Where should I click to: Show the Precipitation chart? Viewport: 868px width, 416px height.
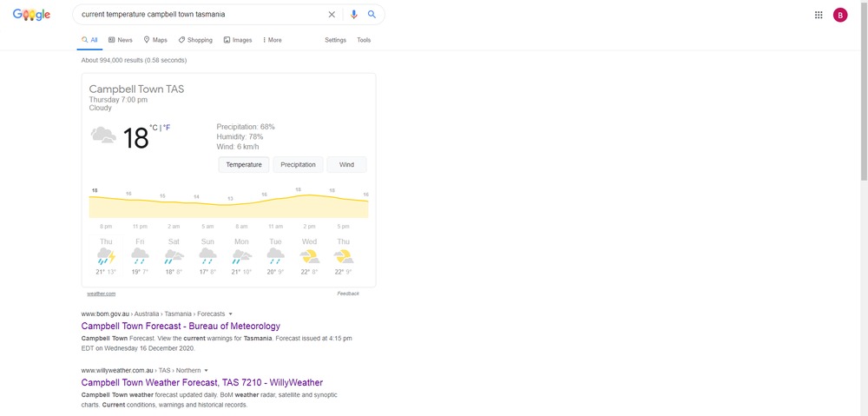click(x=298, y=165)
